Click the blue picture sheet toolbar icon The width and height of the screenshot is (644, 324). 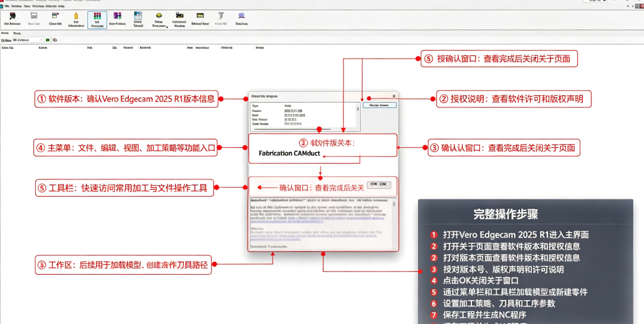click(x=138, y=15)
